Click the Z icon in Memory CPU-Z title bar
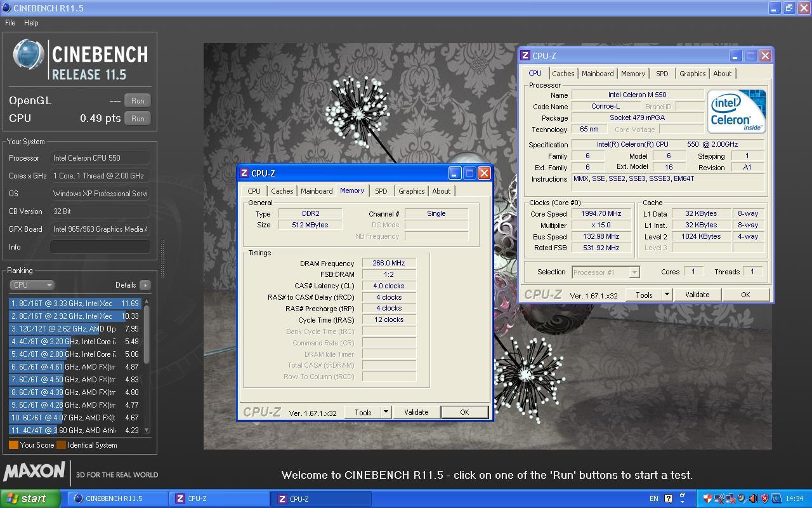812x508 pixels. 244,173
